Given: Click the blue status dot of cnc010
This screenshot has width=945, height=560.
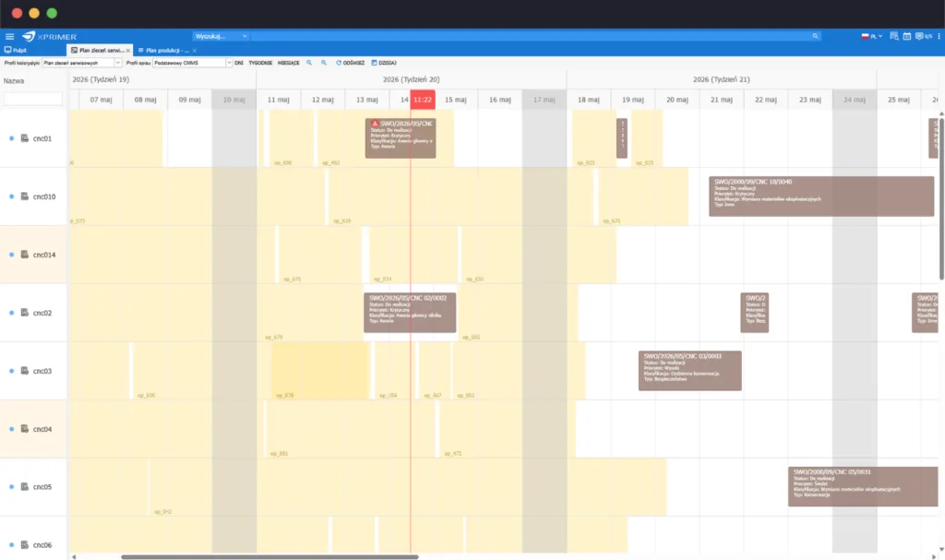Looking at the screenshot, I should point(11,197).
